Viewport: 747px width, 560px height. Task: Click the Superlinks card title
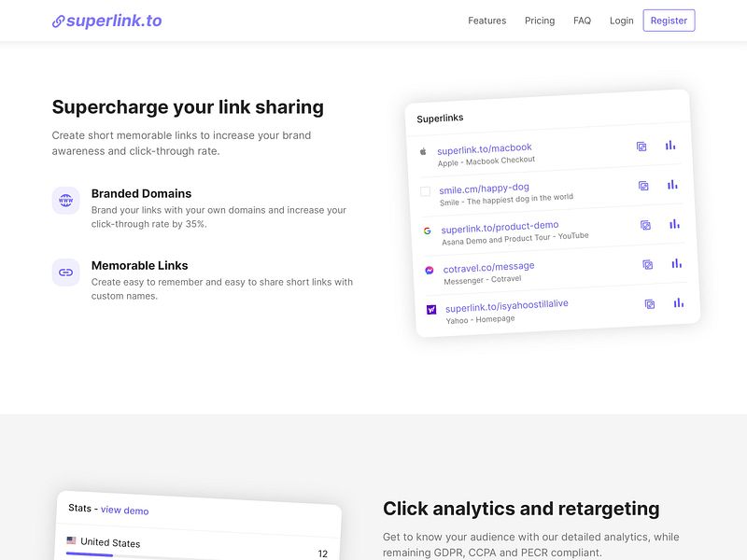click(440, 118)
